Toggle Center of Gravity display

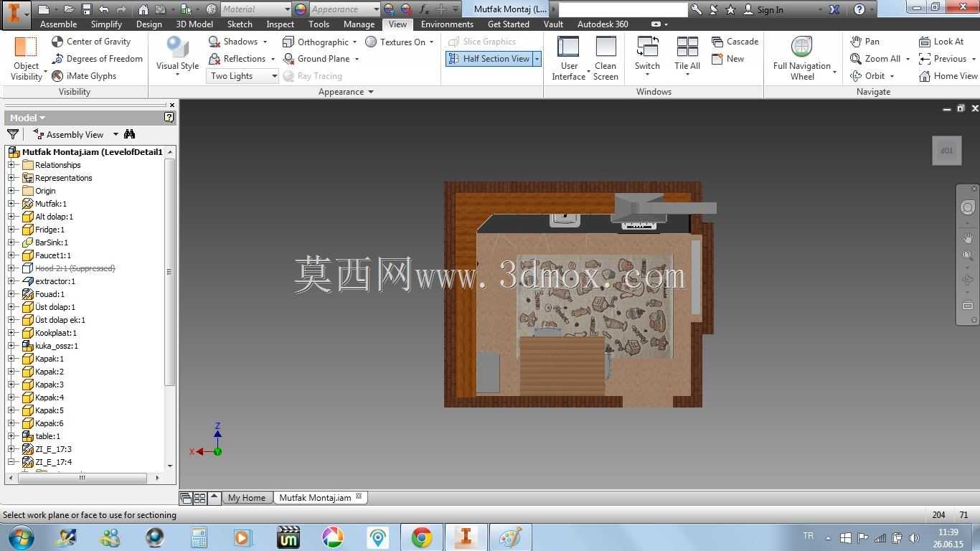point(91,42)
